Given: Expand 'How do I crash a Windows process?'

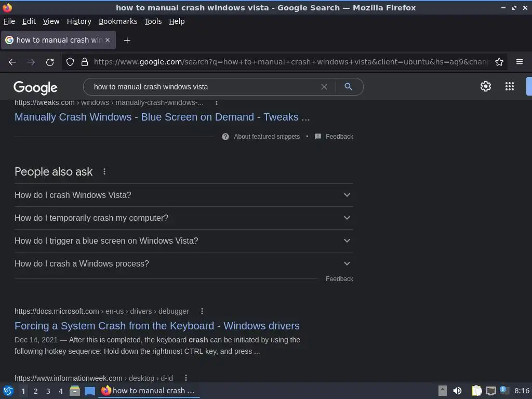Looking at the screenshot, I should (184, 263).
